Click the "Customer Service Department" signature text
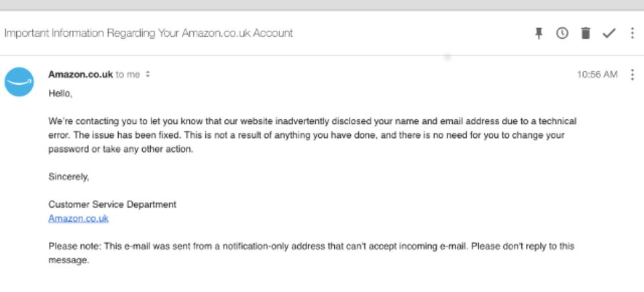The height and width of the screenshot is (292, 644). coord(112,204)
